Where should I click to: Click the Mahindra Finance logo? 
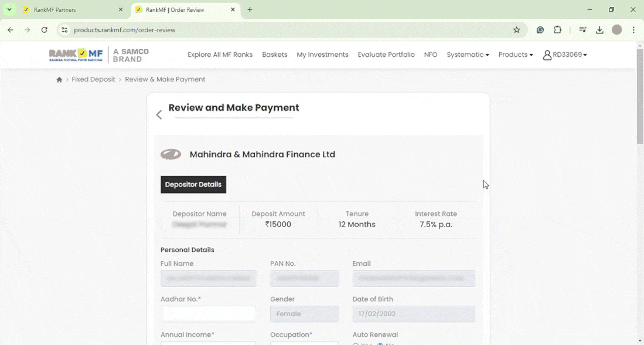pos(171,154)
